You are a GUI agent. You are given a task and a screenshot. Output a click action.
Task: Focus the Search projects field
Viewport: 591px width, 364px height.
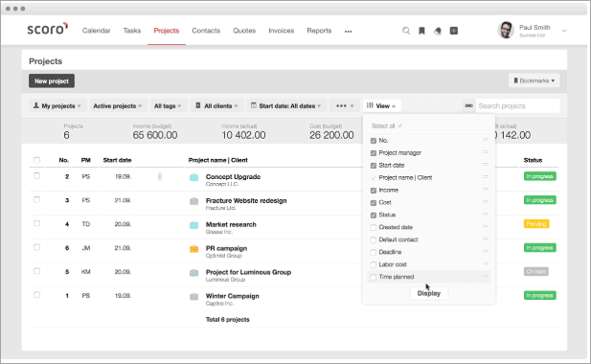click(517, 106)
